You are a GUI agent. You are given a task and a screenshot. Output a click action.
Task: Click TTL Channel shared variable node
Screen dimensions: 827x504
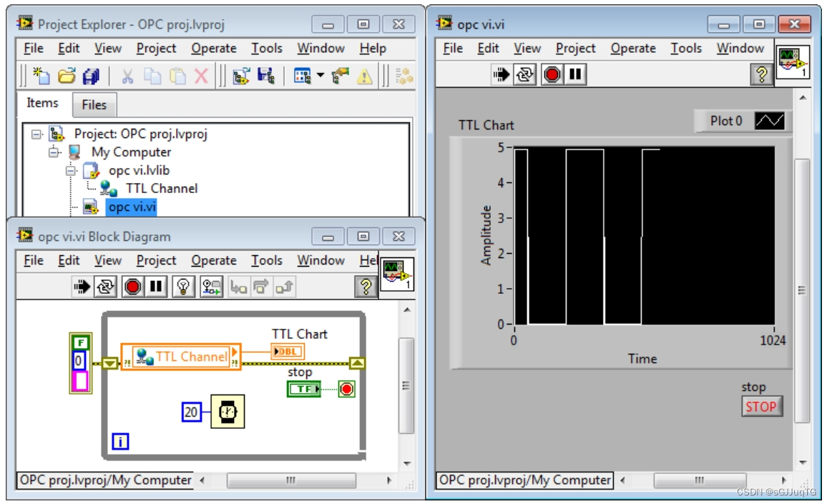click(x=181, y=357)
